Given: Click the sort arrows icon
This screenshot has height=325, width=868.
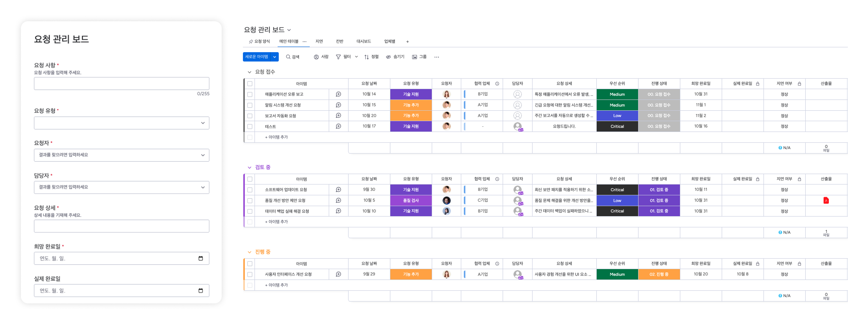Looking at the screenshot, I should point(366,57).
